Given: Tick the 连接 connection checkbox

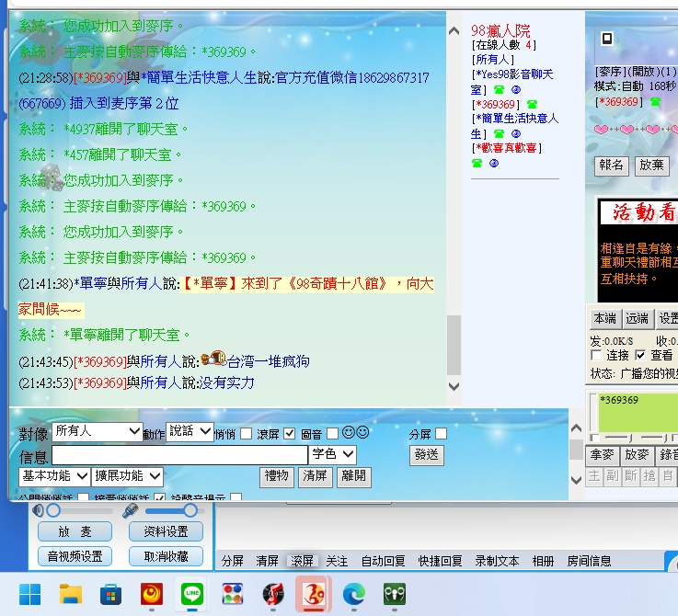Looking at the screenshot, I should [x=595, y=355].
